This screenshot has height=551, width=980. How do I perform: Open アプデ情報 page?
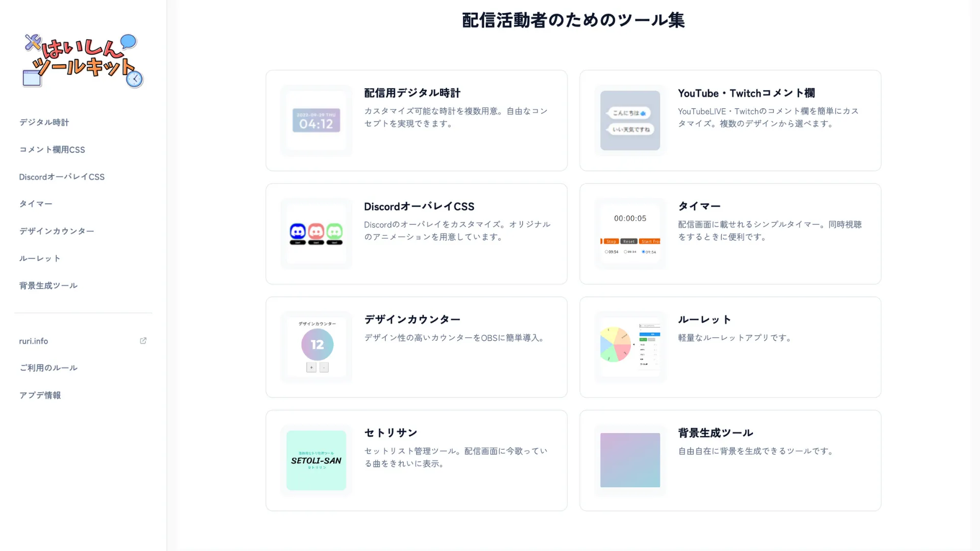point(40,395)
